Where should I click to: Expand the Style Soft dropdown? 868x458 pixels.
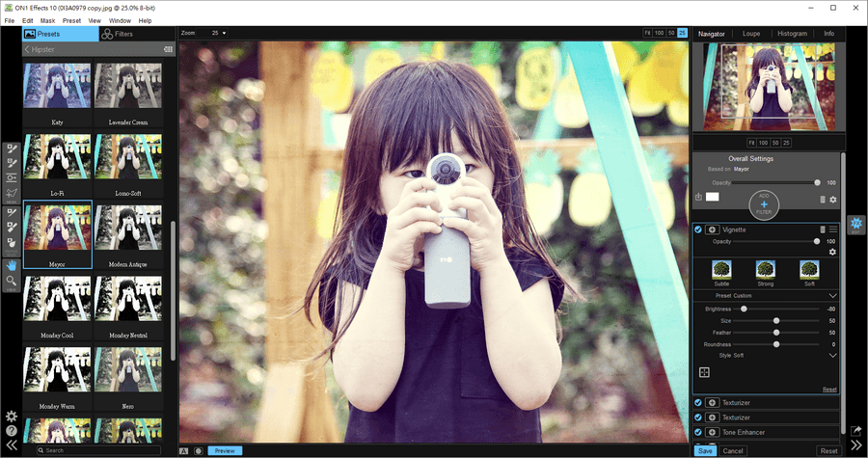[x=832, y=355]
